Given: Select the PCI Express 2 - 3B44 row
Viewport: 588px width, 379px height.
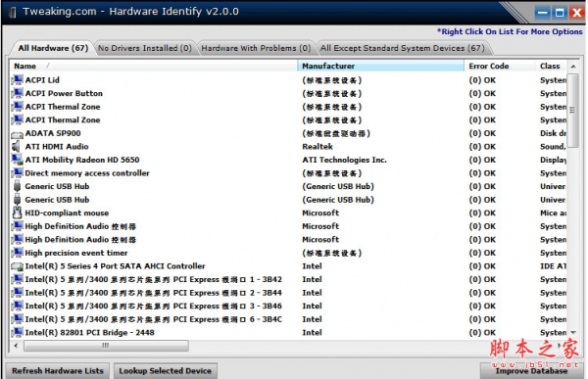Looking at the screenshot, I should click(288, 293).
